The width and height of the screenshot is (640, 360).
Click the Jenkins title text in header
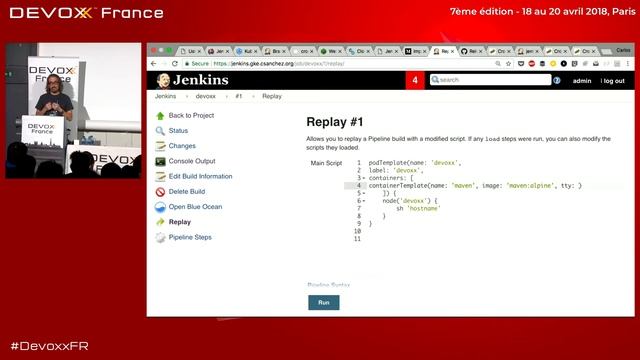click(x=200, y=80)
